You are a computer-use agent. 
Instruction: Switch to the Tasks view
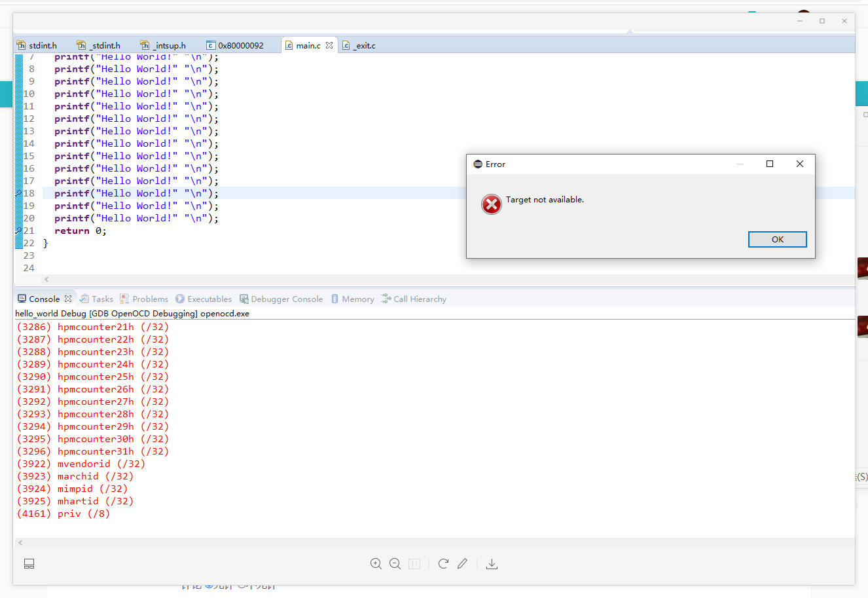pos(96,299)
